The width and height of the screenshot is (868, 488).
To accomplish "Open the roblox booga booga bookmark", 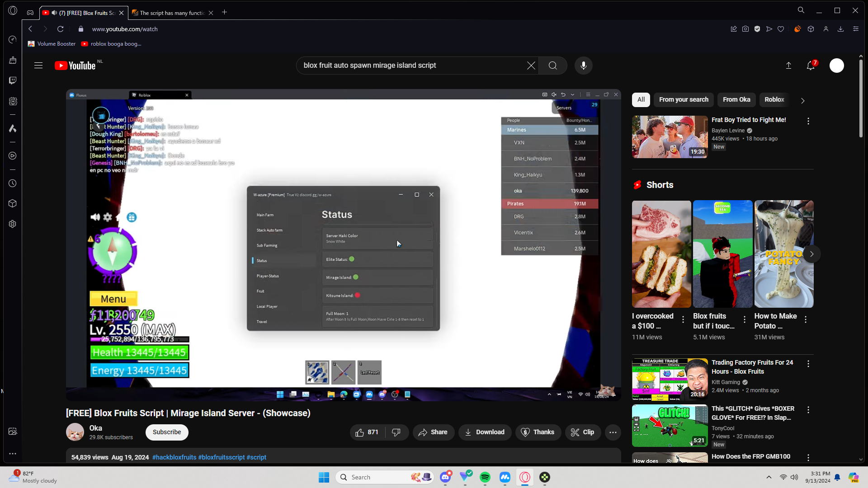I will point(111,44).
